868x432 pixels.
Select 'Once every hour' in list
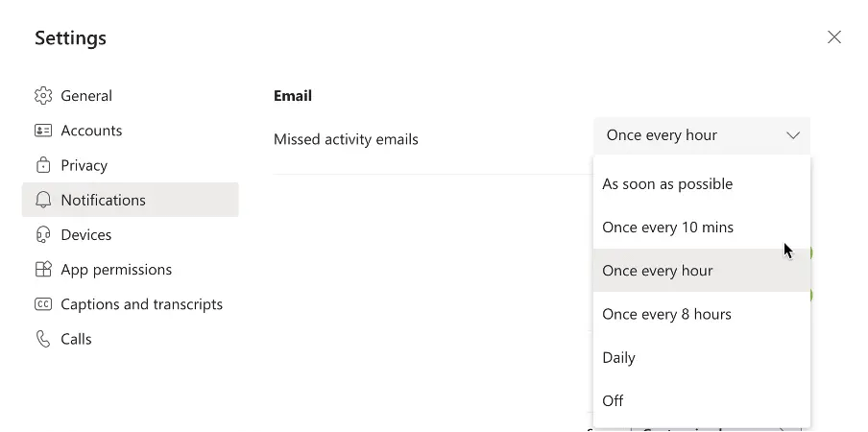[x=658, y=271]
